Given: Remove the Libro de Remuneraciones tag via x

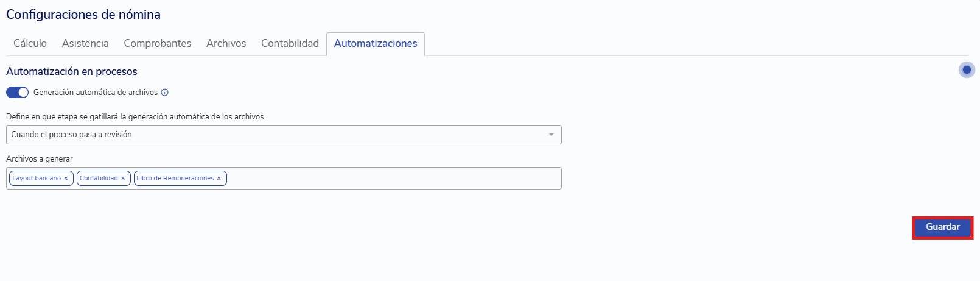Looking at the screenshot, I should click(x=219, y=179).
